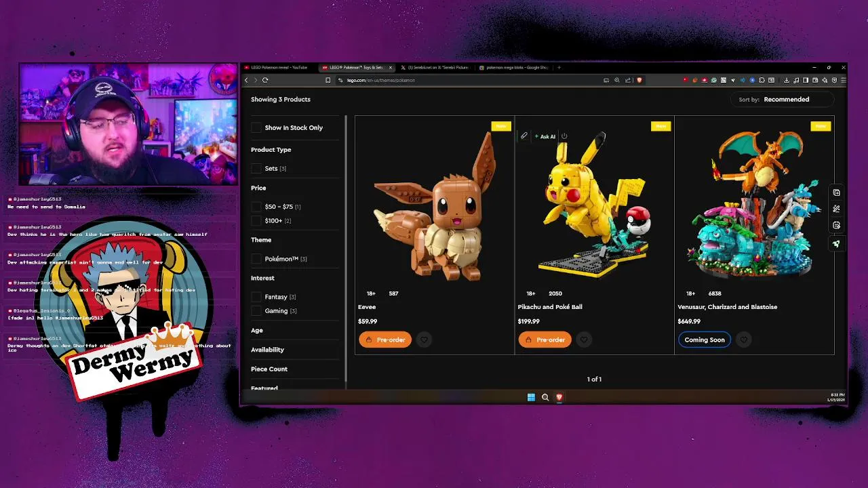Image resolution: width=868 pixels, height=488 pixels.
Task: Open the Eevee product title link
Action: [x=367, y=307]
